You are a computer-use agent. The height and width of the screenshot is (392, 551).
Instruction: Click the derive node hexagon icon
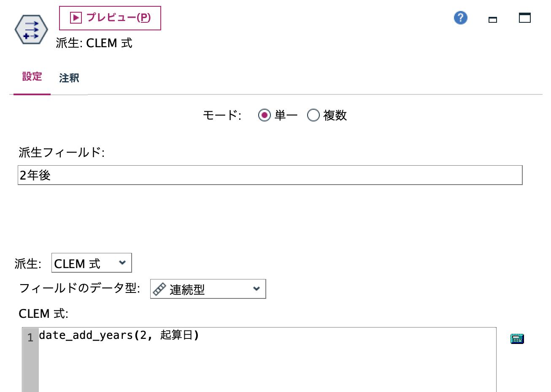31,29
